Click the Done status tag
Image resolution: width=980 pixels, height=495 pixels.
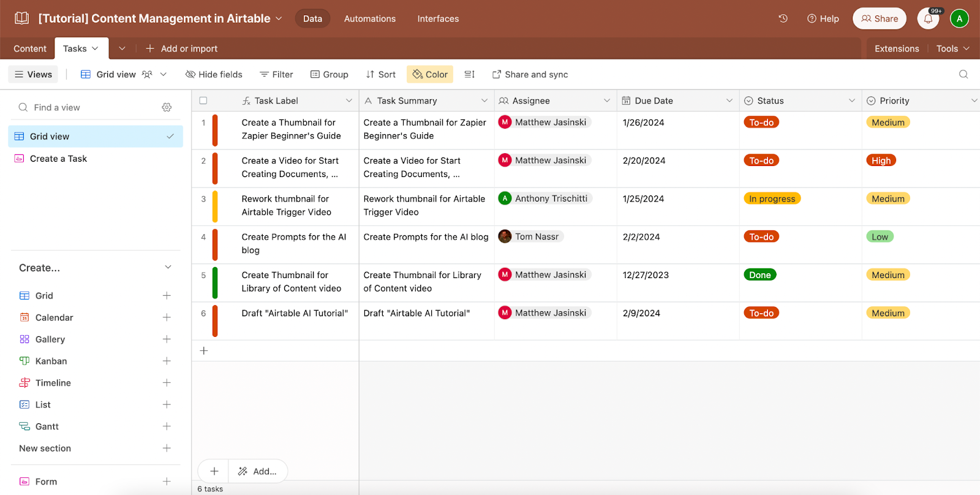760,275
